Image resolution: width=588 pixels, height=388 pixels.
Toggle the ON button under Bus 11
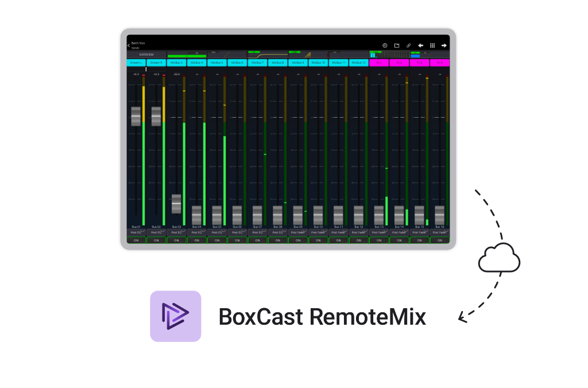pos(339,240)
